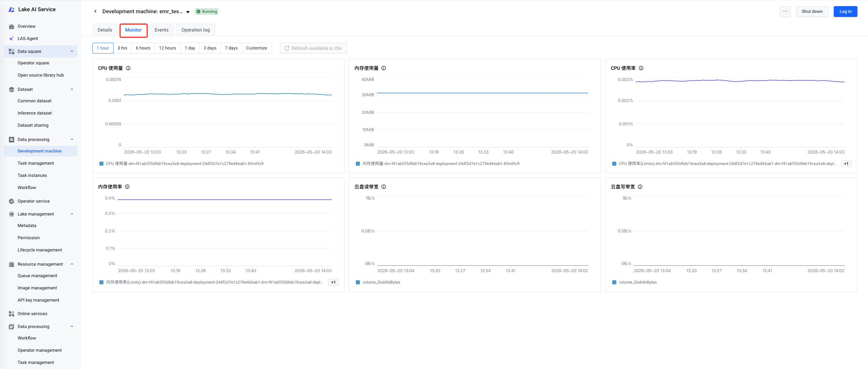
Task: Switch to the Events tab
Action: (x=161, y=30)
